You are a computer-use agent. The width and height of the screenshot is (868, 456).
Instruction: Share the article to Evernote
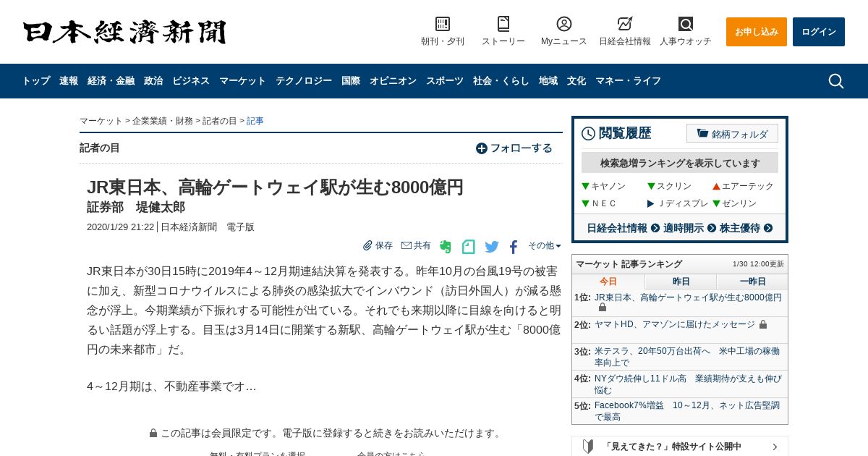coord(446,247)
